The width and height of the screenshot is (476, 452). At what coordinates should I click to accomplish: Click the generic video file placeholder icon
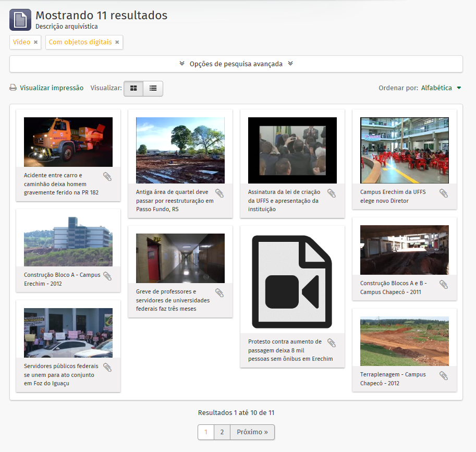point(292,282)
